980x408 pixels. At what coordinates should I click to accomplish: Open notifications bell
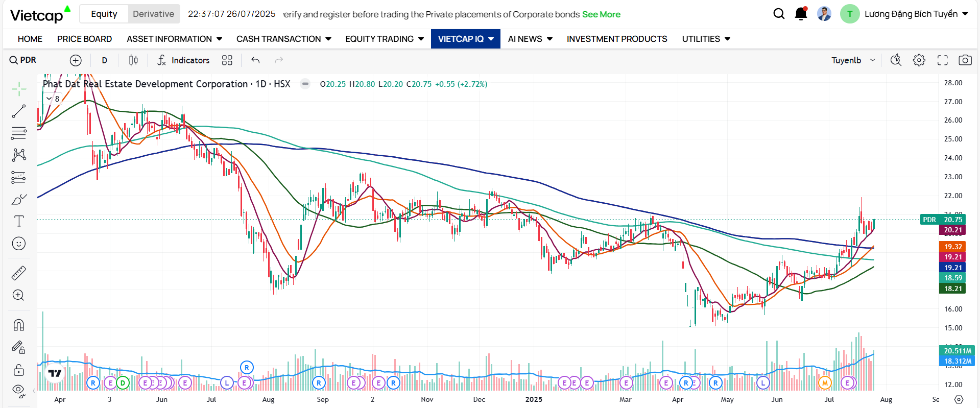coord(801,14)
